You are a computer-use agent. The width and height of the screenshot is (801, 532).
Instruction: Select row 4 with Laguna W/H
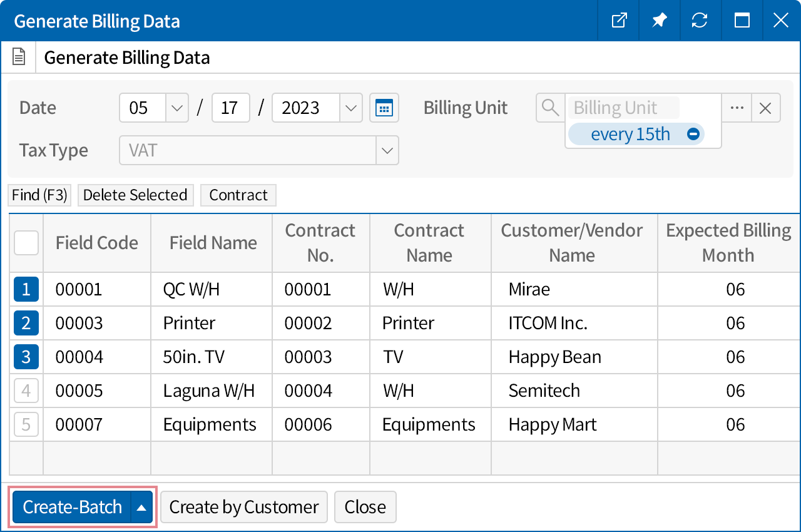point(26,391)
